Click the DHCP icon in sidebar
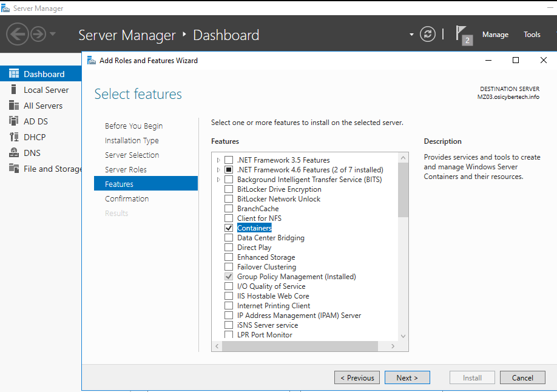Screen dimensions: 557x392 (14, 137)
